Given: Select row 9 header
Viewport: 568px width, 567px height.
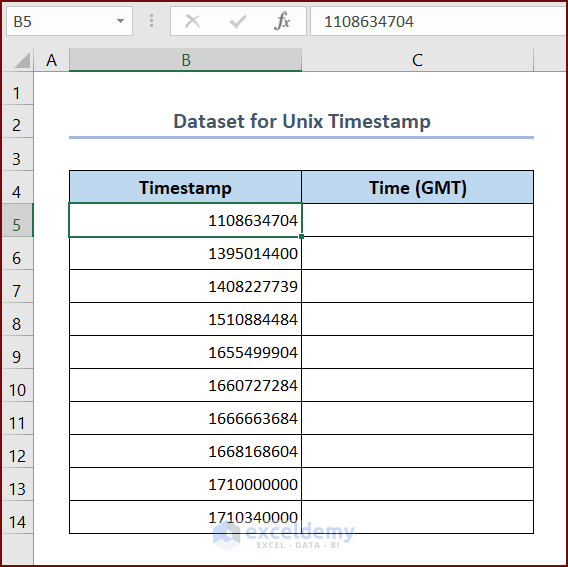Looking at the screenshot, I should pyautogui.click(x=17, y=352).
